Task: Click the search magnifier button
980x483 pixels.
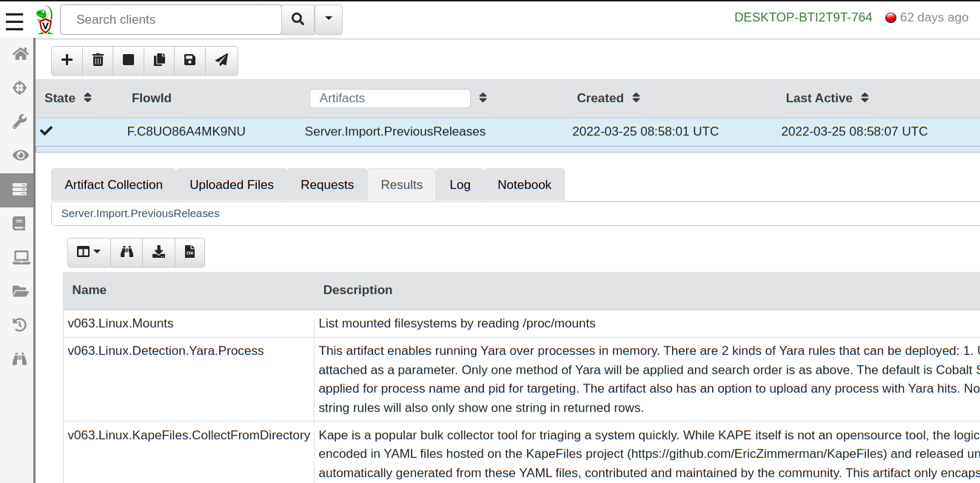Action: click(x=298, y=20)
